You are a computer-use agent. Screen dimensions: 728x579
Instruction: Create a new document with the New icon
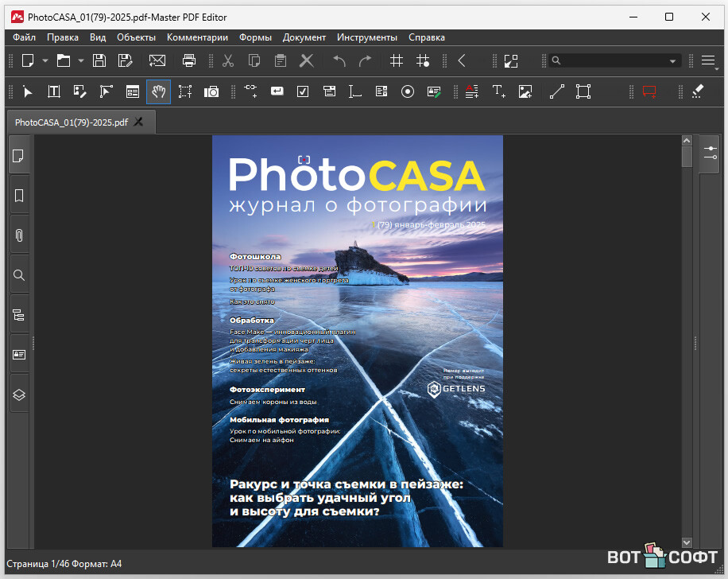click(28, 60)
